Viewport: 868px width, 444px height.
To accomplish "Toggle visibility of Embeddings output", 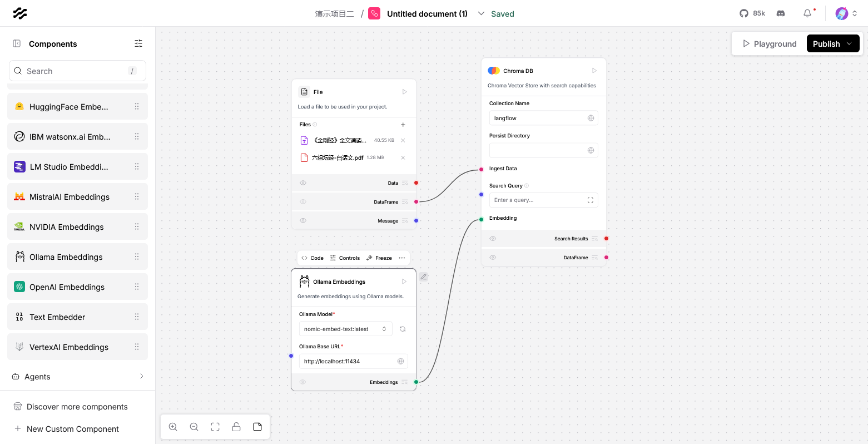I will [303, 382].
